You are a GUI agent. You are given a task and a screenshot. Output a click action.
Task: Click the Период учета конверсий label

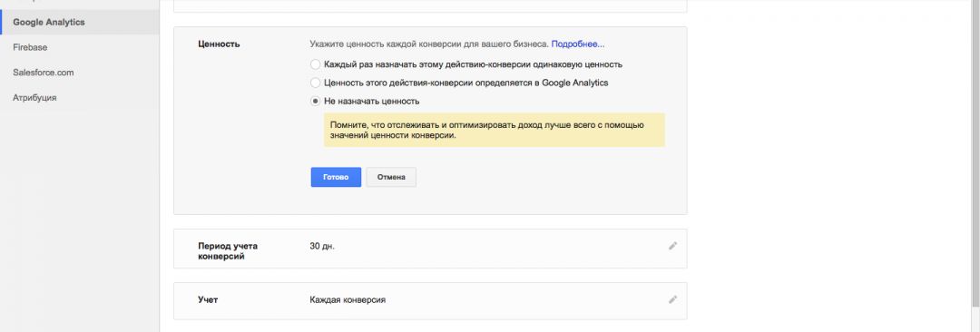[228, 250]
